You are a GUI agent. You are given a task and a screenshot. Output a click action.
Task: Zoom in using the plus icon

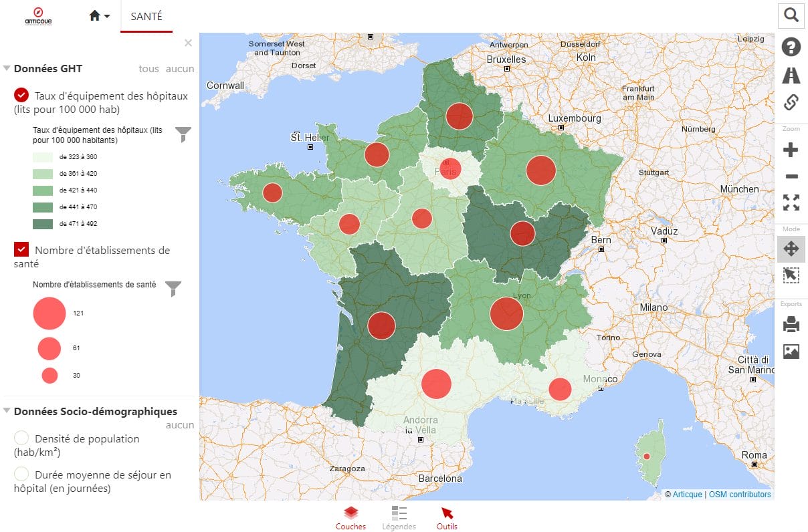(x=791, y=149)
